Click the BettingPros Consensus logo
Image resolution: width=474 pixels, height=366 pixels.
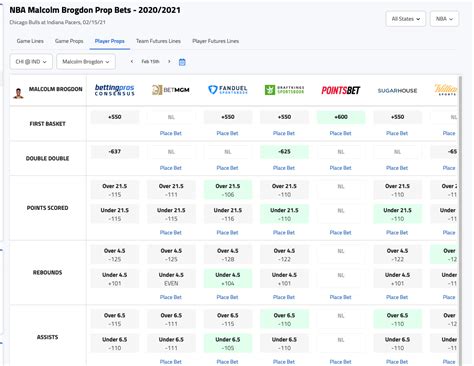115,90
